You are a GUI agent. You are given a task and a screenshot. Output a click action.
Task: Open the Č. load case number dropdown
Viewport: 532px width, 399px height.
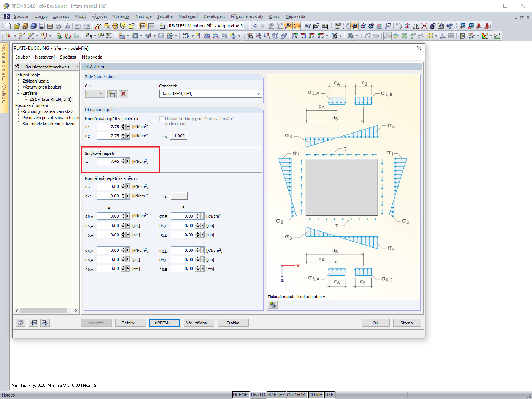point(102,94)
